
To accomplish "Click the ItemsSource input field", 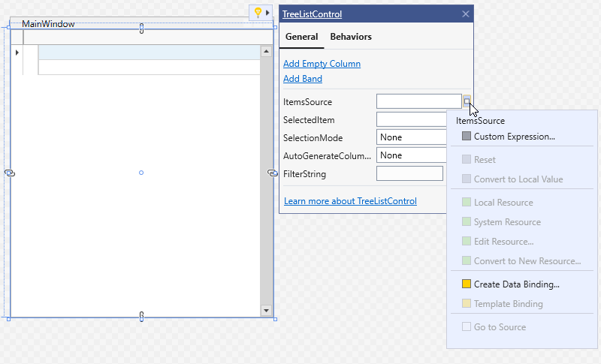I will pos(419,101).
